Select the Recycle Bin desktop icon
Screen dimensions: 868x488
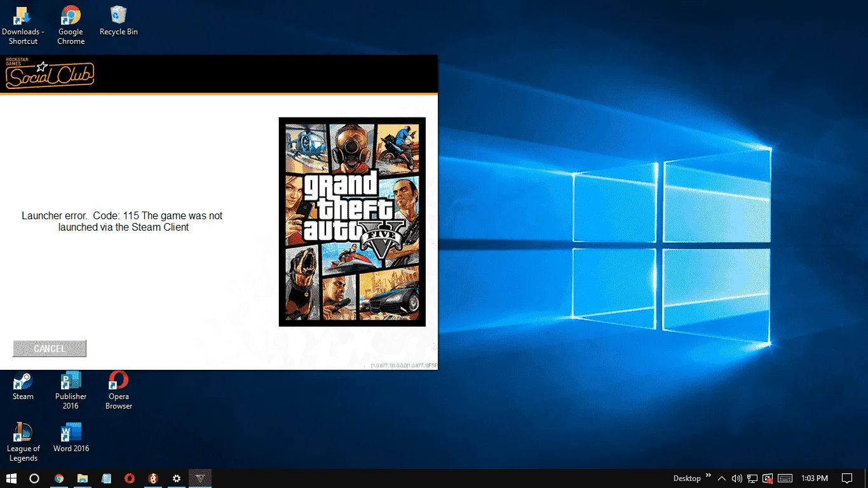pyautogui.click(x=119, y=21)
